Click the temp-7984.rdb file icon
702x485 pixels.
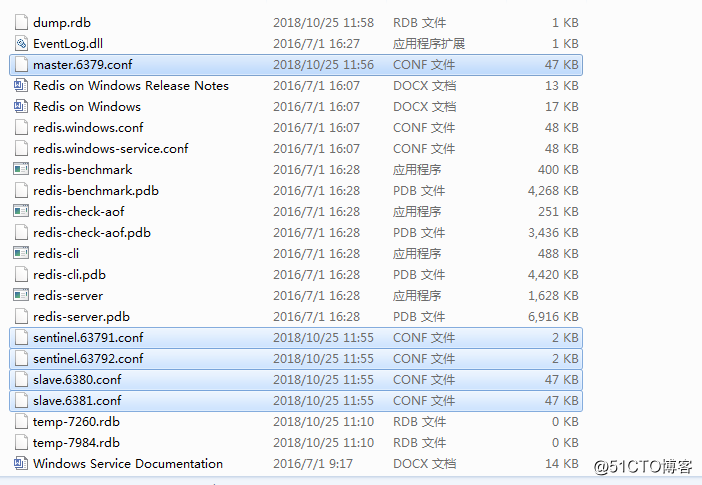click(x=21, y=442)
